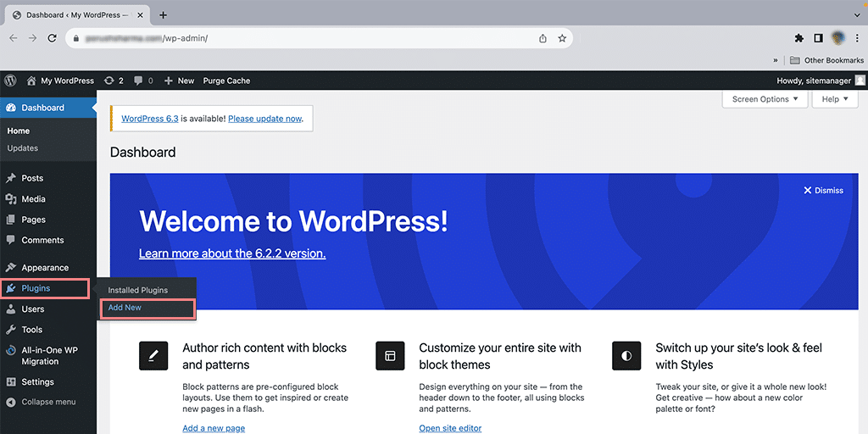Dismiss the Welcome to WordPress panel

click(x=823, y=191)
